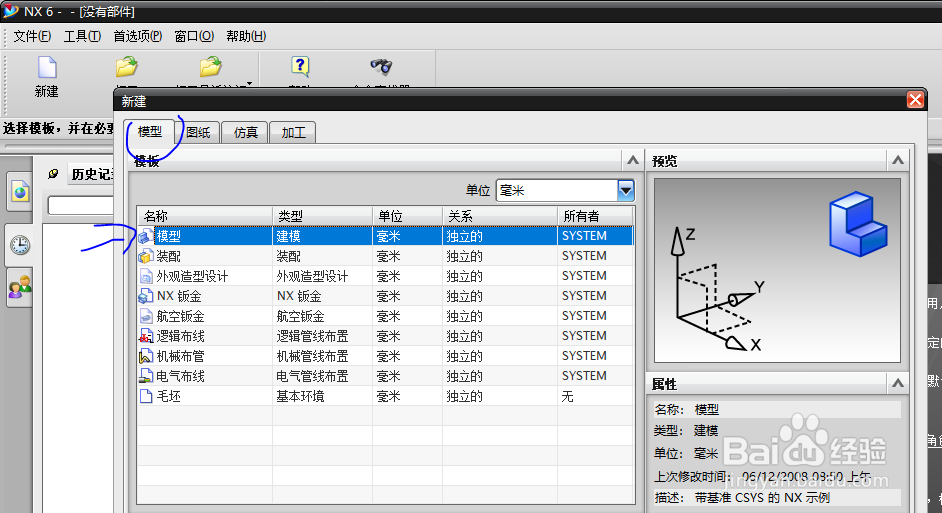This screenshot has height=513, width=942.
Task: Sort templates by 所有者 column header
Action: coord(595,216)
